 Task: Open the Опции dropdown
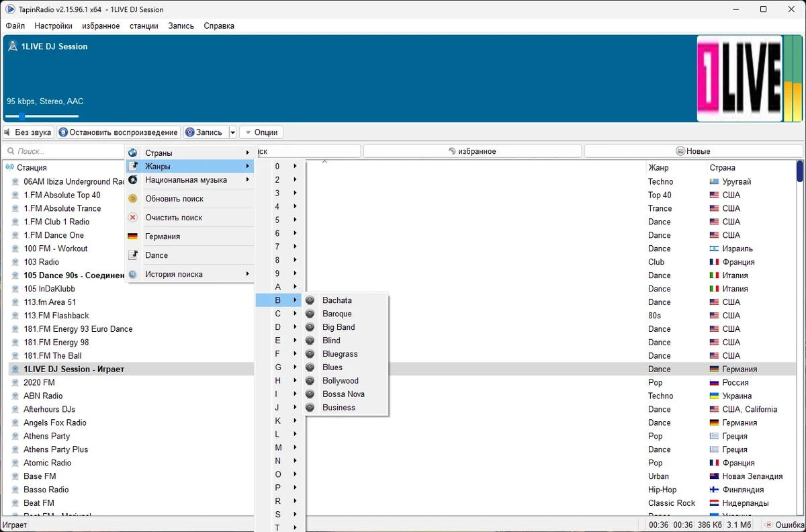(261, 132)
